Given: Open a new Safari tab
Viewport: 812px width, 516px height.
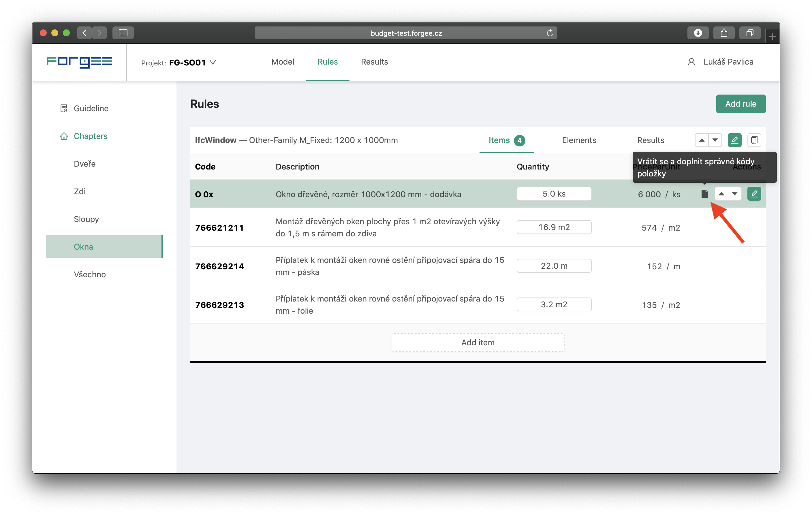Looking at the screenshot, I should 772,36.
